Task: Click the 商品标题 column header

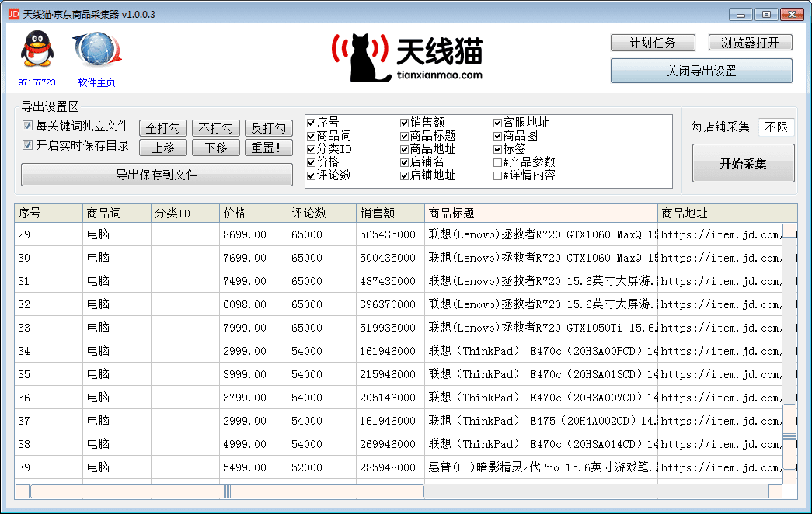Action: (x=541, y=214)
